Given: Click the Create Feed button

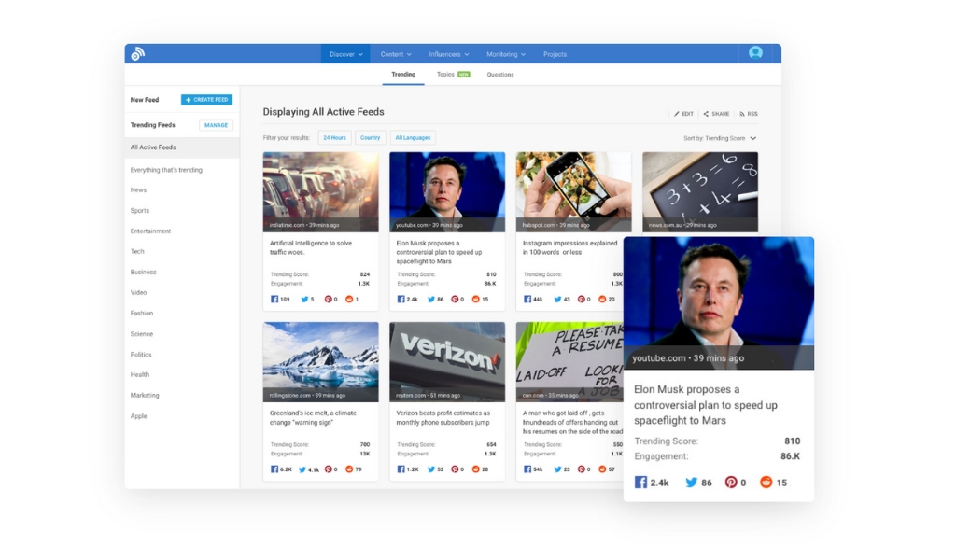Looking at the screenshot, I should coord(206,99).
